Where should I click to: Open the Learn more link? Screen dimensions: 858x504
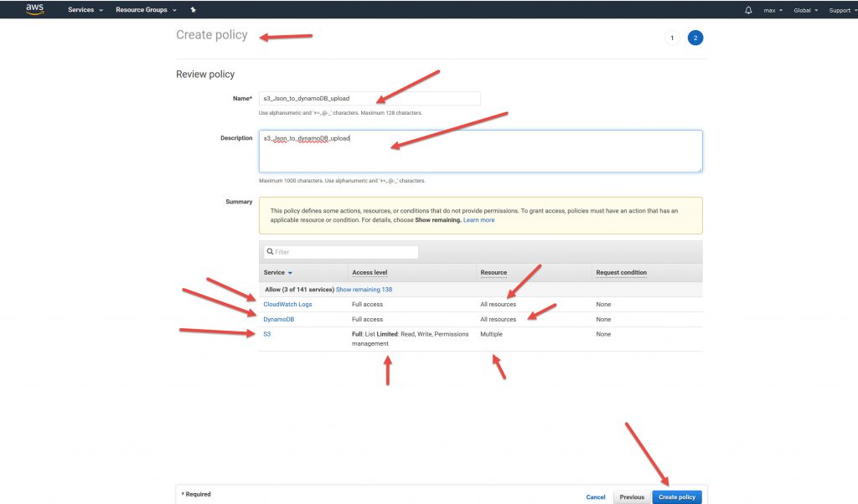pos(478,220)
